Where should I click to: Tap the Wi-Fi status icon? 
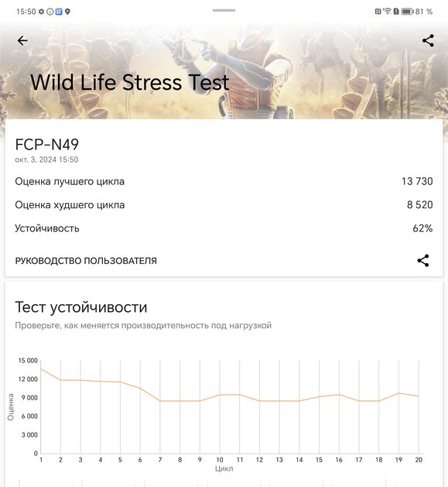pyautogui.click(x=387, y=11)
